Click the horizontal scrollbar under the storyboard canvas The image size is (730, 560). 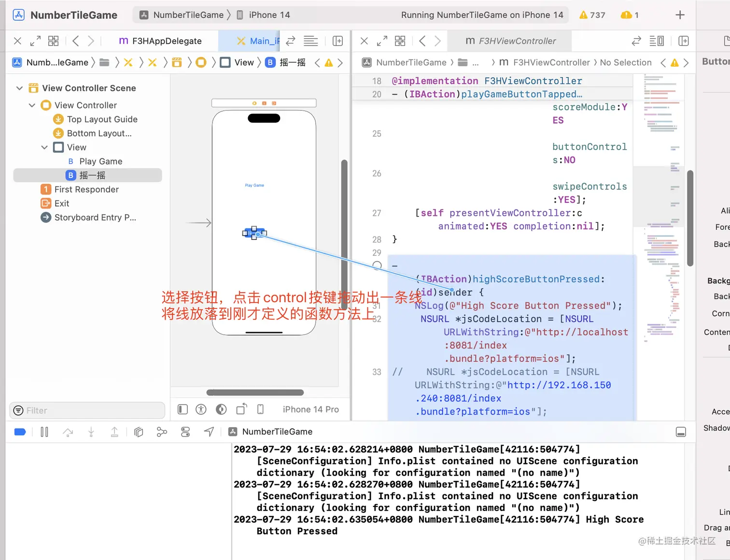(x=255, y=392)
